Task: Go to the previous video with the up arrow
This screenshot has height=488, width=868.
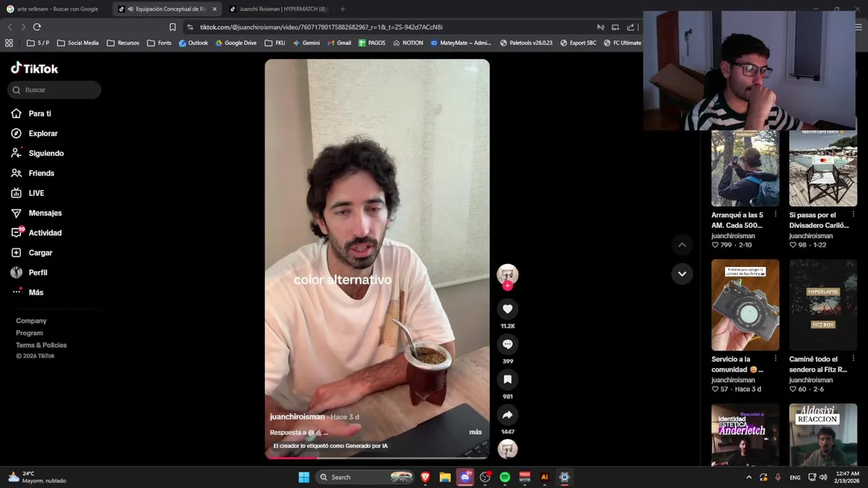Action: point(682,245)
